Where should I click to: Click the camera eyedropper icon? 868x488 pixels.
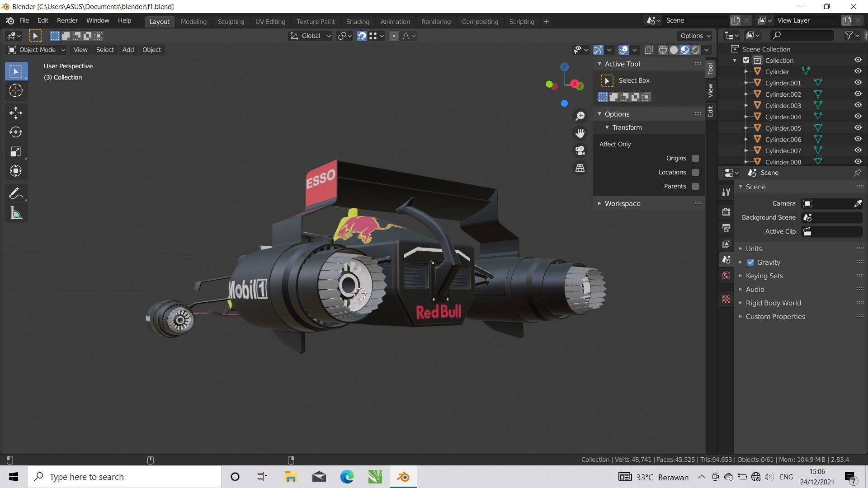(858, 203)
